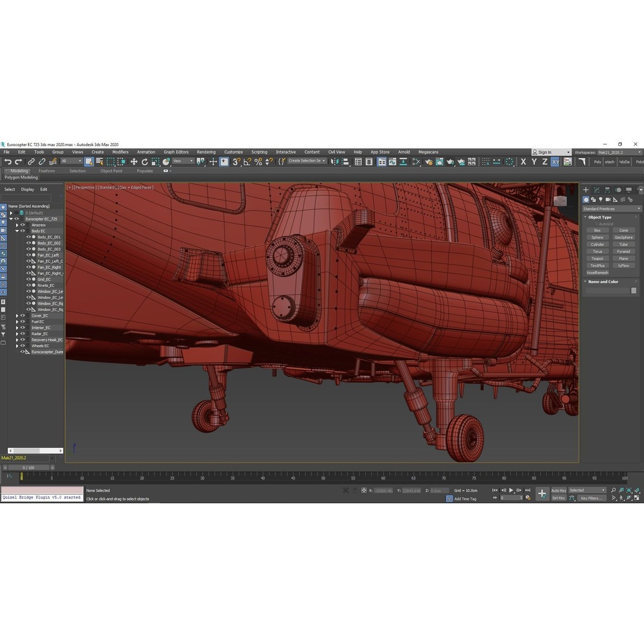Screen dimensions: 644x644
Task: Toggle visibility of Body_EC_001
Action: click(x=29, y=237)
